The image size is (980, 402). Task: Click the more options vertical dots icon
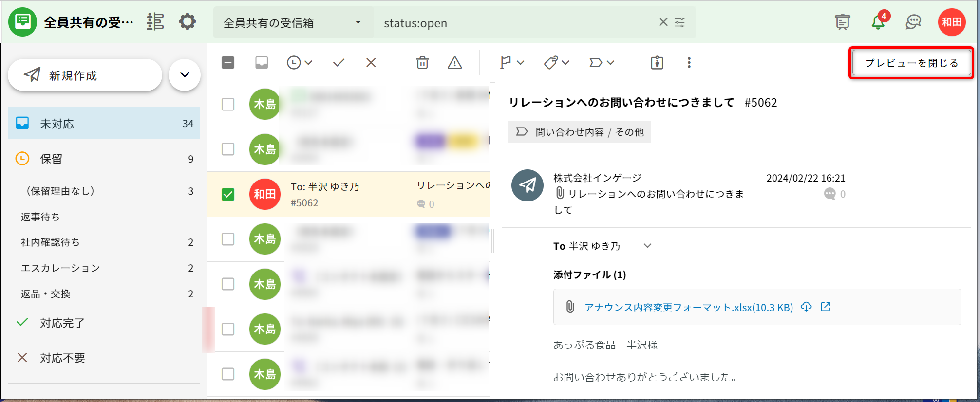tap(689, 63)
